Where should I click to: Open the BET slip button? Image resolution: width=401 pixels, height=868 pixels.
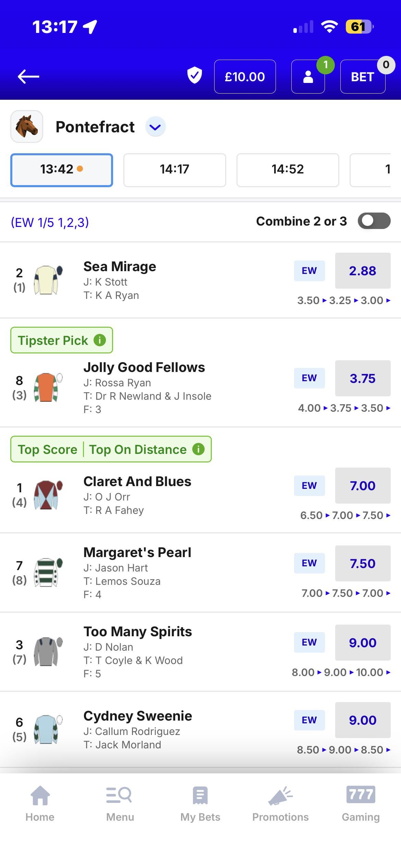363,77
